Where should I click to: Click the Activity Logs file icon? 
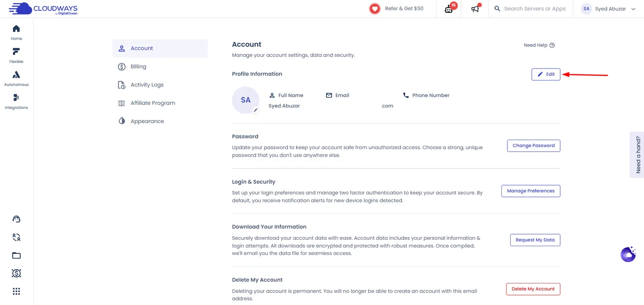click(121, 85)
